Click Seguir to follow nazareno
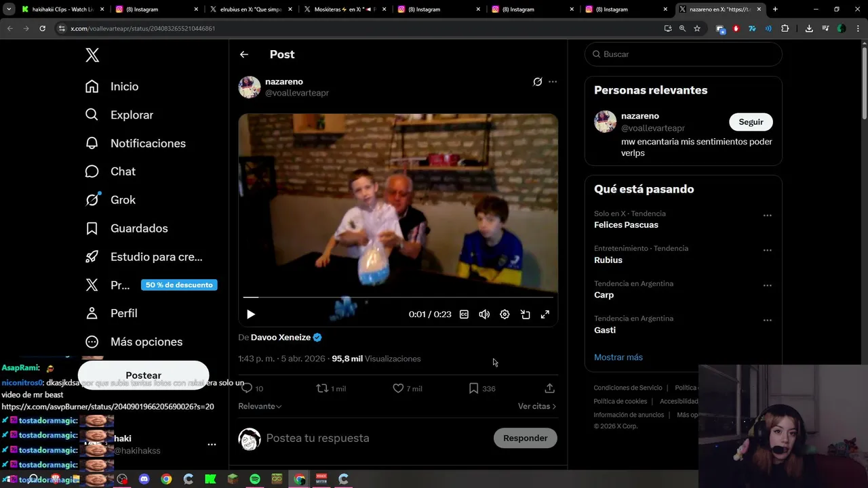 coord(751,122)
